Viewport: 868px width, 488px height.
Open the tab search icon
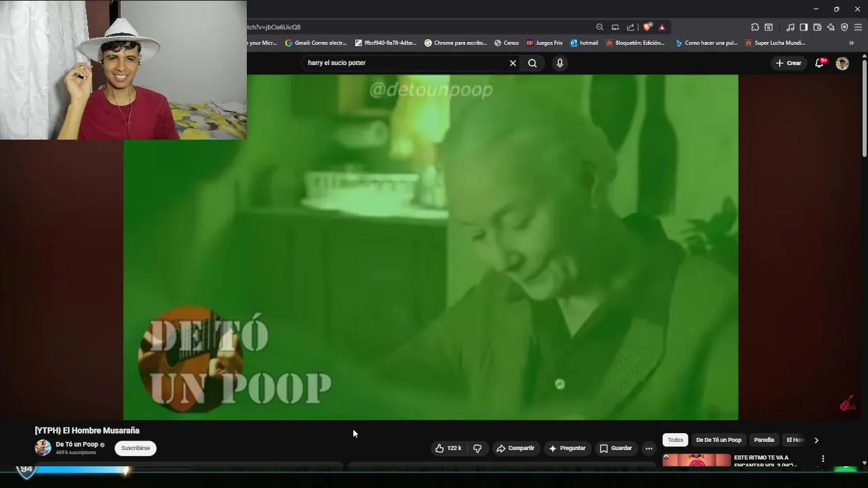pos(768,27)
